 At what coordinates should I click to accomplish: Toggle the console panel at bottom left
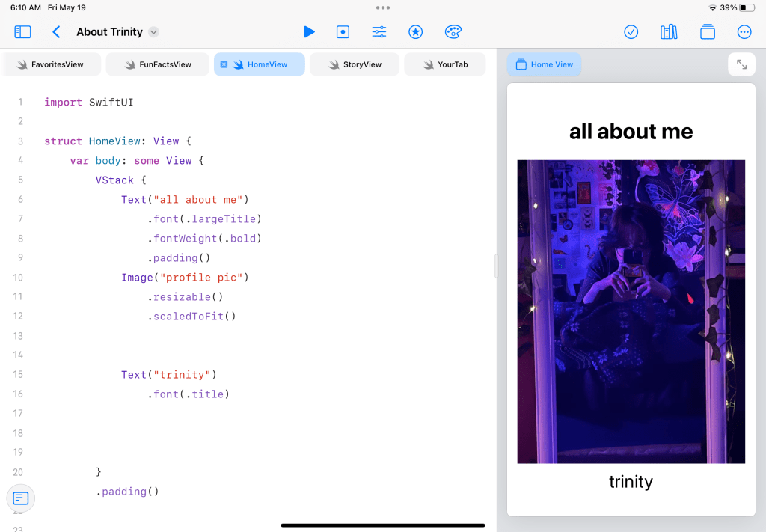pyautogui.click(x=21, y=498)
